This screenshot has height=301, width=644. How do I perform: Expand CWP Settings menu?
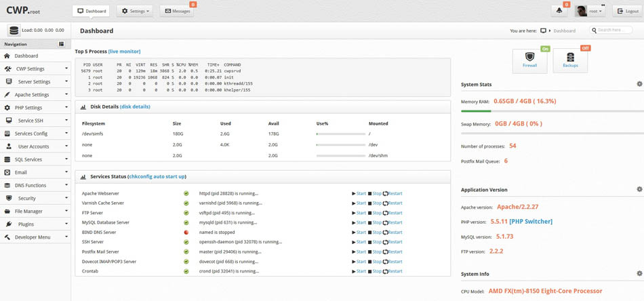pyautogui.click(x=35, y=69)
